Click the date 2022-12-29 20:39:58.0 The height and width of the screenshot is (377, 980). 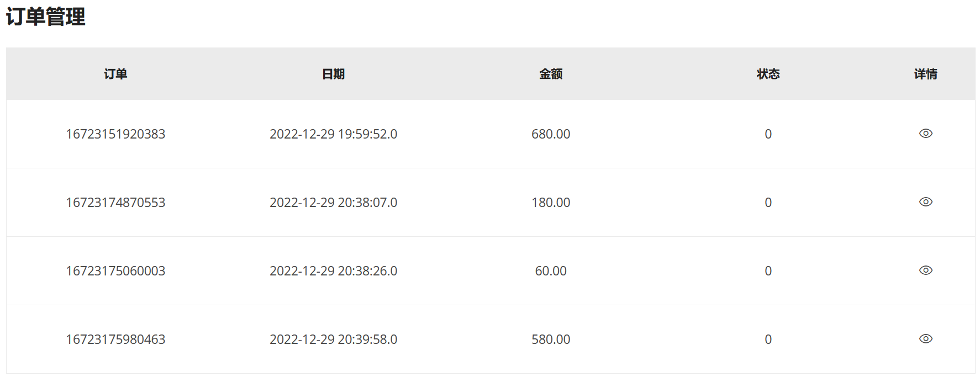333,339
